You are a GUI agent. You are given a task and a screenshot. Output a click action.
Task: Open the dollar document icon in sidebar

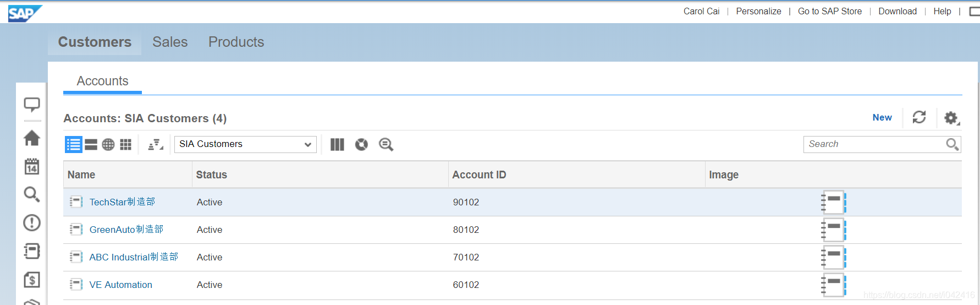pos(32,280)
